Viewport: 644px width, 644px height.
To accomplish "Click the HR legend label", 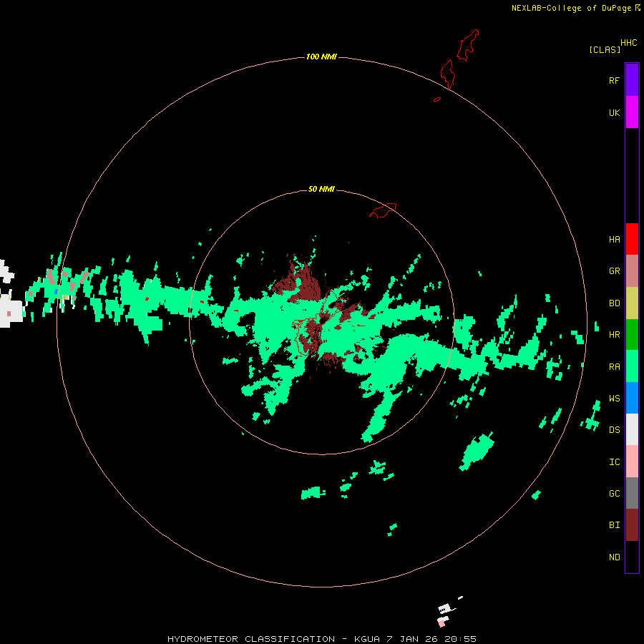I will [614, 335].
